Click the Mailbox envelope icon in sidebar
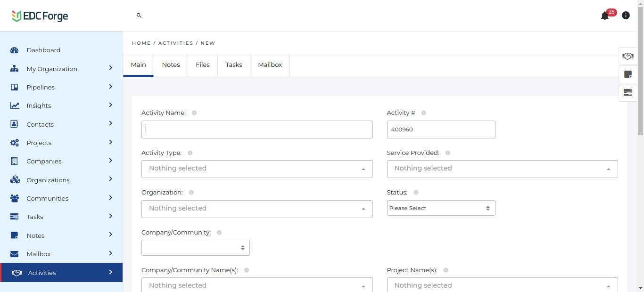Screen dimensions: 644x292 click(14, 254)
